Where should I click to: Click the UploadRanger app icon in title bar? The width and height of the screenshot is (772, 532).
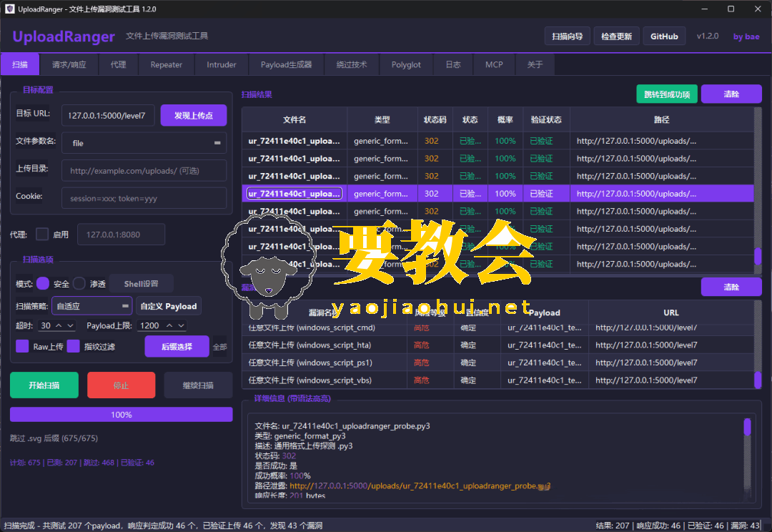pos(9,9)
